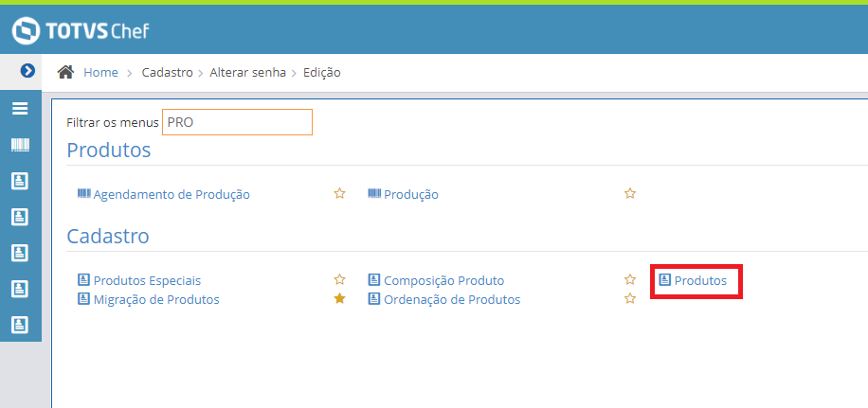Screen dimensions: 868x408
Task: Open Agendamento de Produção menu
Action: point(172,195)
